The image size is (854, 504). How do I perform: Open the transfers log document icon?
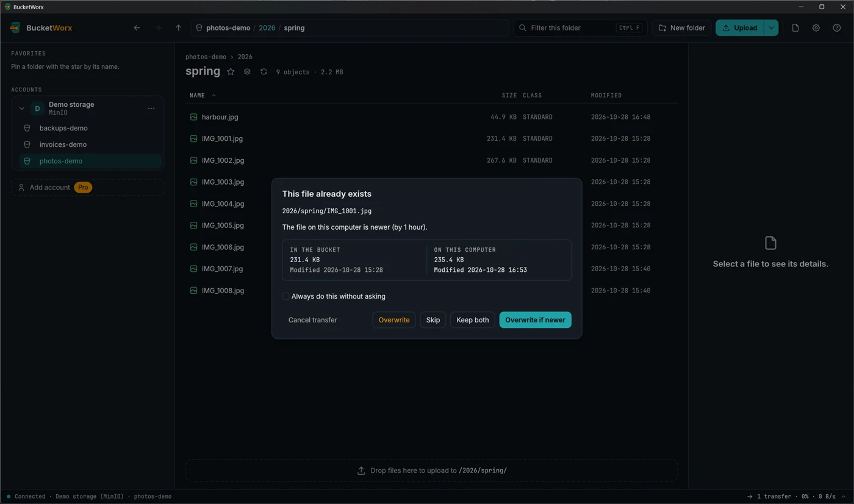pos(795,28)
